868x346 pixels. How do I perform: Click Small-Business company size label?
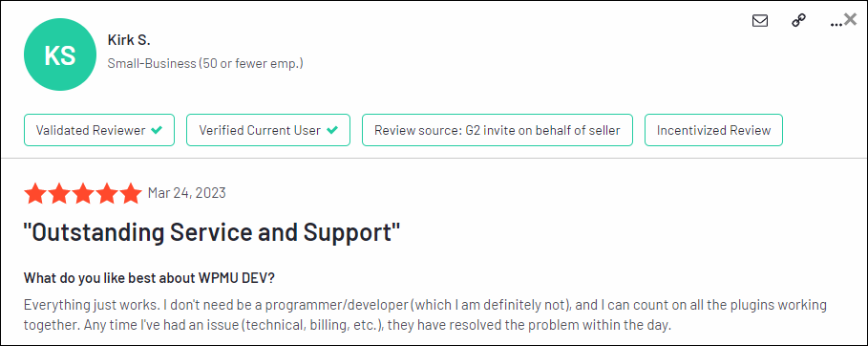click(205, 63)
